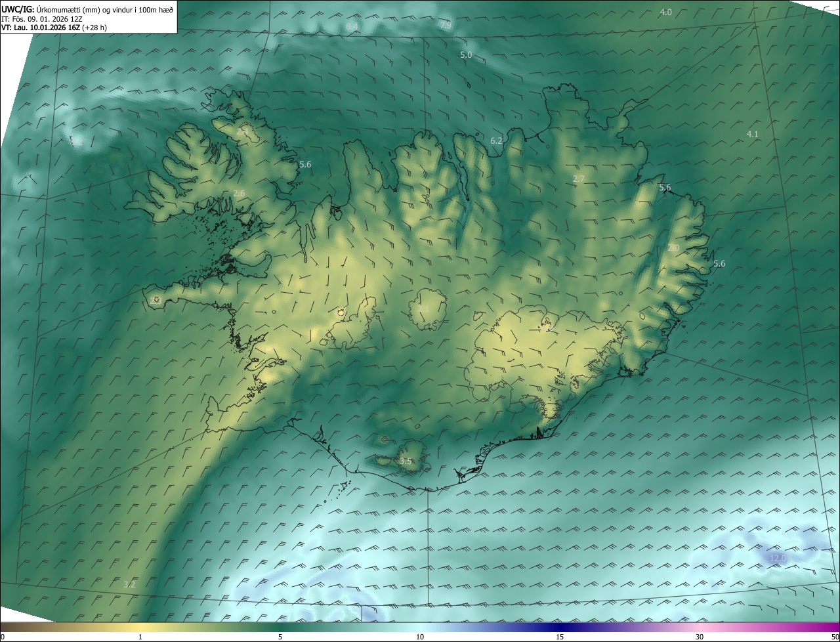Image resolution: width=840 pixels, height=642 pixels.
Task: Click the 0 tick on the color scale
Action: coord(3,637)
